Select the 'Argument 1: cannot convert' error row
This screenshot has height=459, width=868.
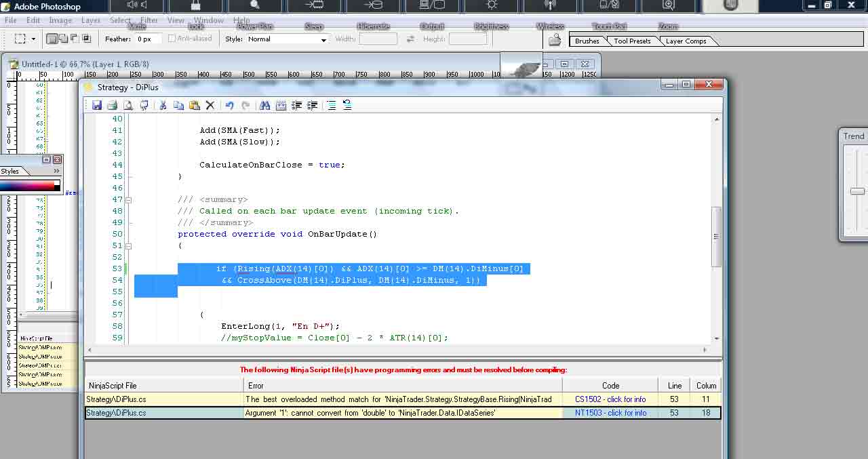403,413
